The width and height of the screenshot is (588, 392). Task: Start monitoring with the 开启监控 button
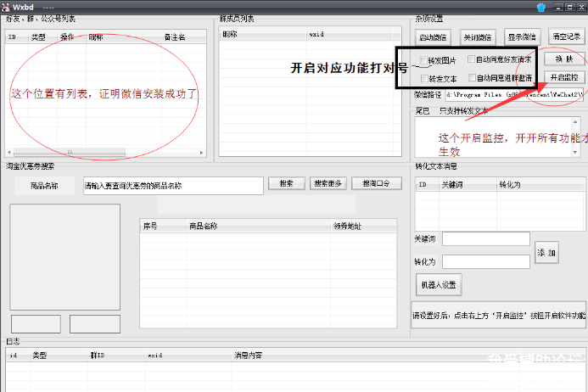pos(564,78)
